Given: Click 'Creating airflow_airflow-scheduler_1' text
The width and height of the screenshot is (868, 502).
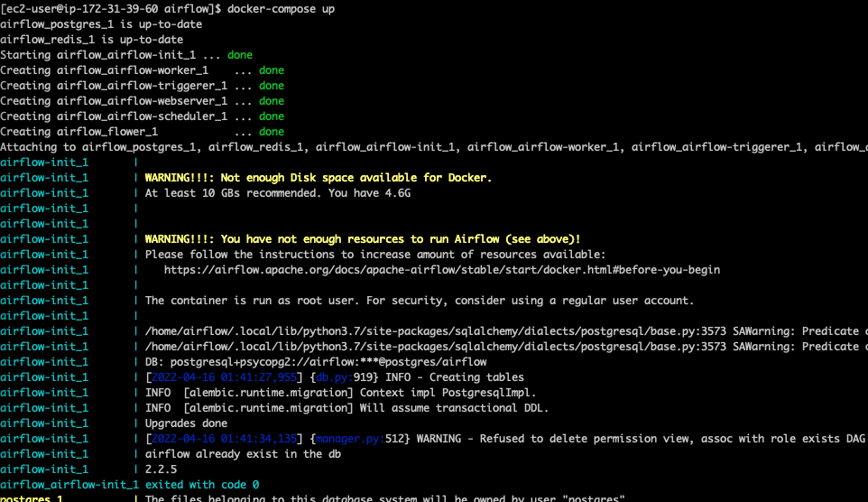Looking at the screenshot, I should pyautogui.click(x=114, y=116).
